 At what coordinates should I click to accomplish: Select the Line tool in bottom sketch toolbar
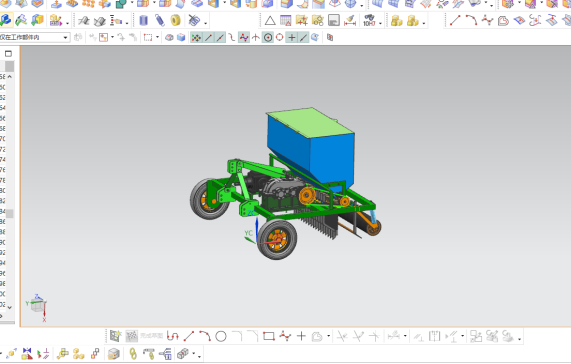(189, 336)
